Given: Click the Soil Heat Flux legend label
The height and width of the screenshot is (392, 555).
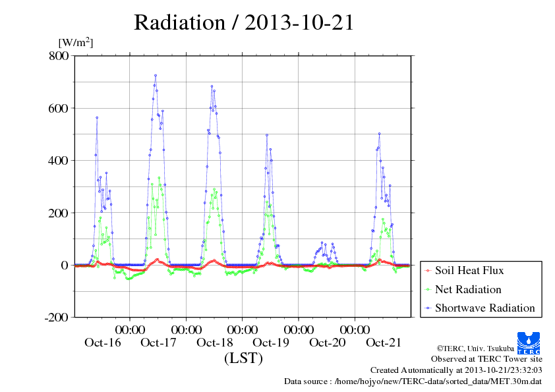Looking at the screenshot, I should pyautogui.click(x=469, y=271).
